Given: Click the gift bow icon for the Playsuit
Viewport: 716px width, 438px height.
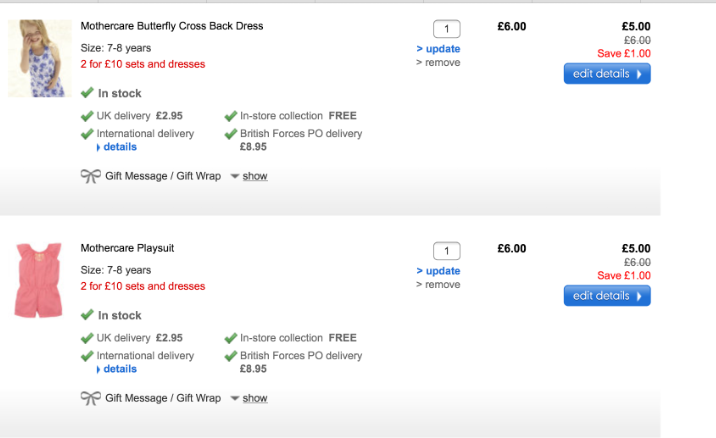Looking at the screenshot, I should click(90, 398).
